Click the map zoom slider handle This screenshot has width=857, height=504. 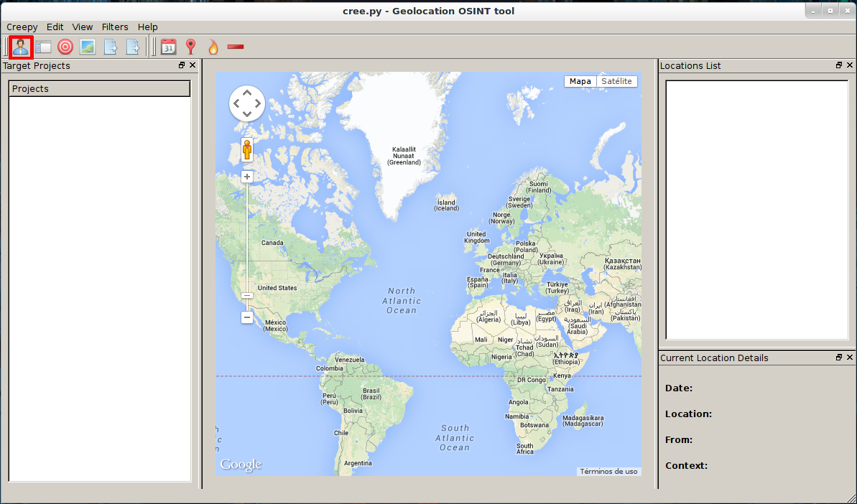[247, 295]
